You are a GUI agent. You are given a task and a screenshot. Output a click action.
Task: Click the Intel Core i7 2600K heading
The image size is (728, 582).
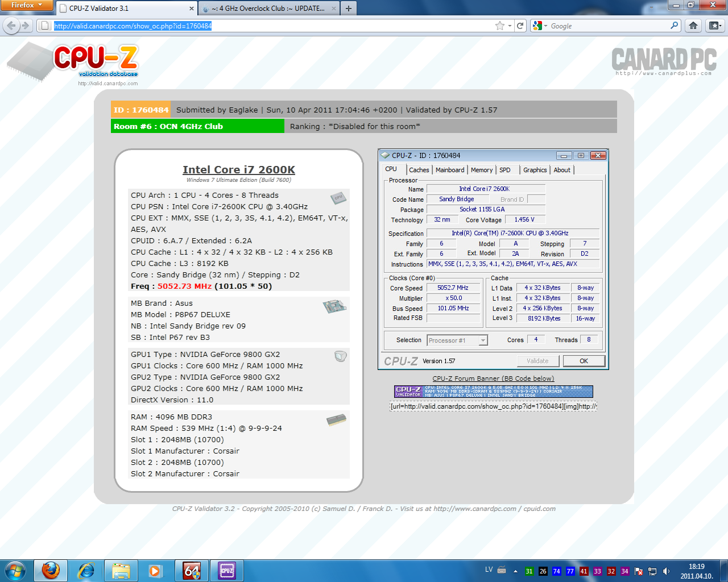pos(239,169)
